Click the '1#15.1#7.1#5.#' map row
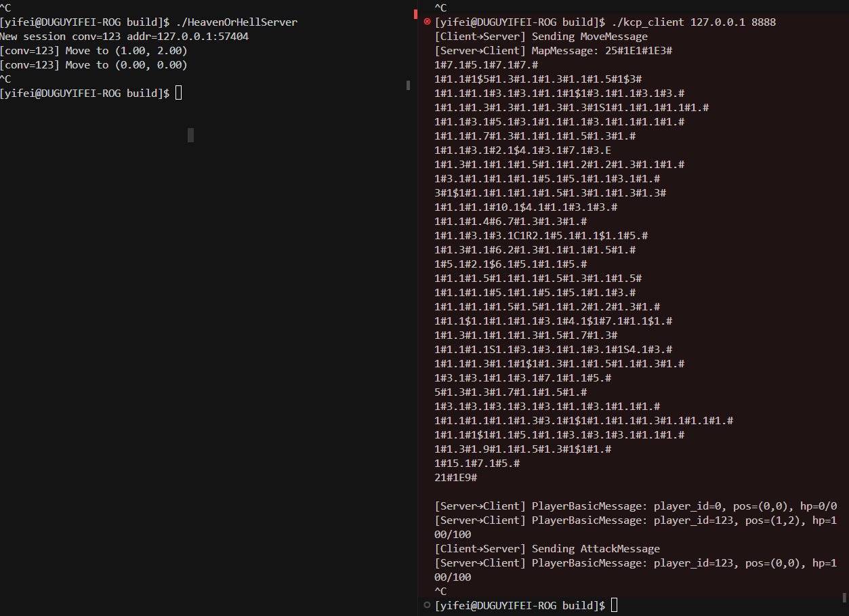Image resolution: width=849 pixels, height=616 pixels. click(x=477, y=464)
